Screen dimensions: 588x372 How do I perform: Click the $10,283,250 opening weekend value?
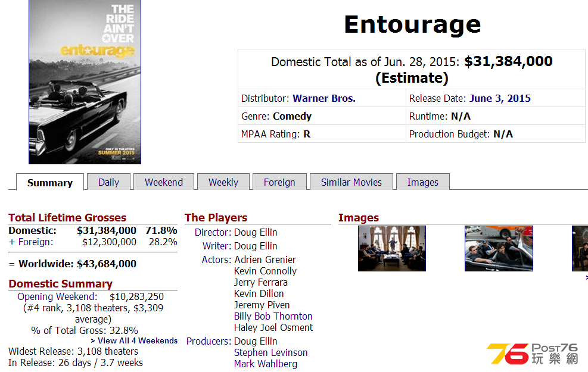pos(136,296)
